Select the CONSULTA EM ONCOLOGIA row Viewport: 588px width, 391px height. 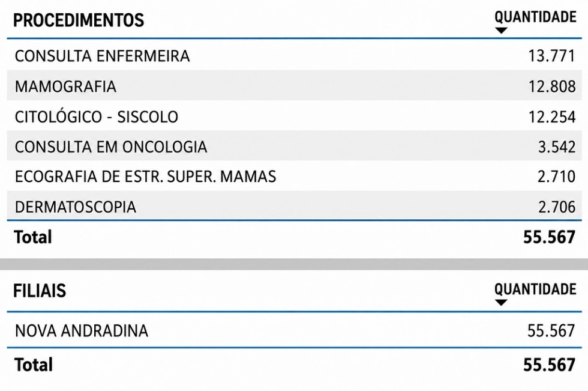[x=294, y=147]
